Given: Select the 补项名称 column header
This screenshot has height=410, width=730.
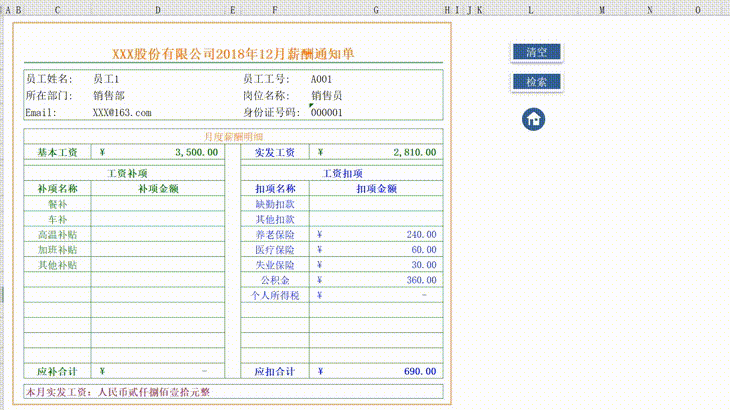Looking at the screenshot, I should click(x=57, y=188).
